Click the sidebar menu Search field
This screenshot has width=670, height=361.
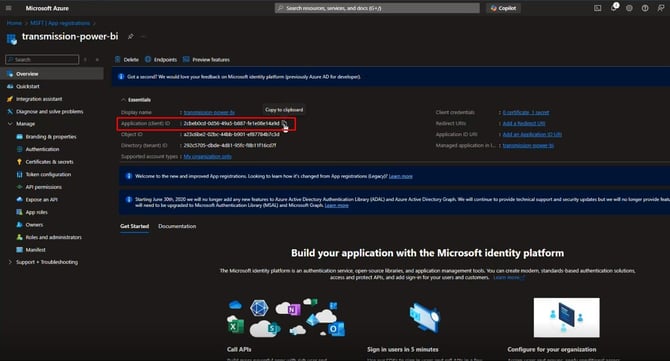click(x=42, y=59)
